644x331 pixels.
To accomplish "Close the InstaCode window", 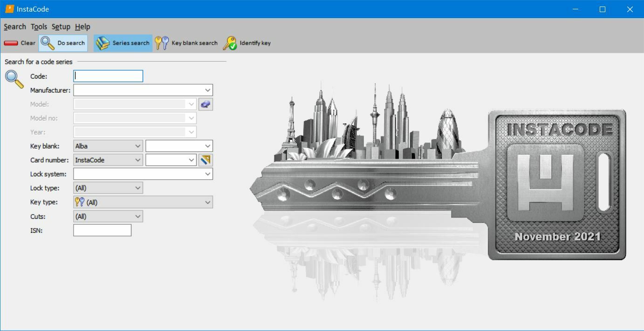I will coord(630,9).
